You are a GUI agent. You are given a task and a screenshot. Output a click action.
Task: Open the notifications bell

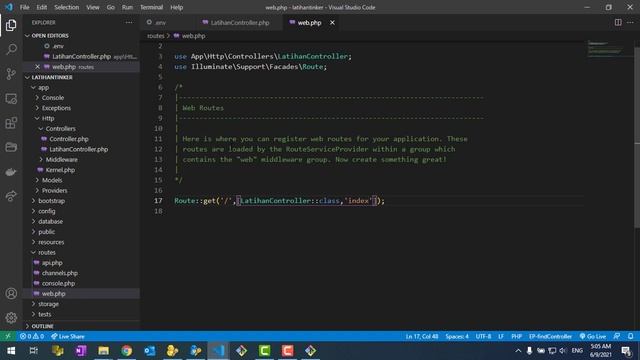click(631, 336)
